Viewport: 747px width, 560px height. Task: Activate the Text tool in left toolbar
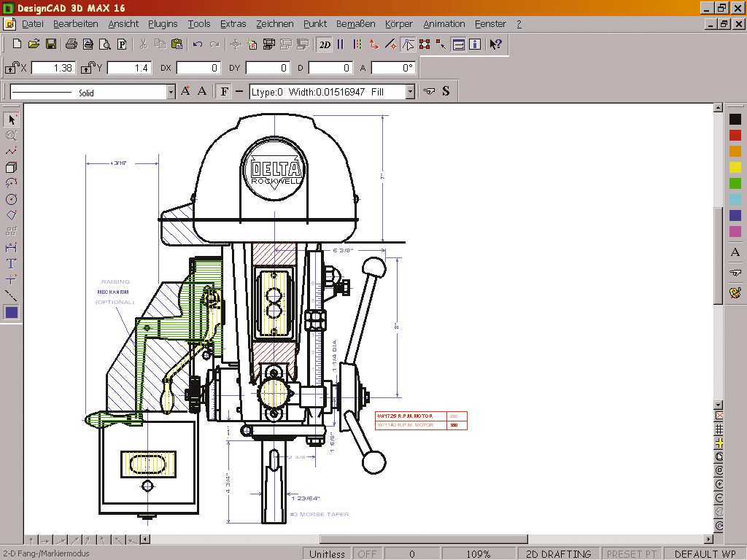pyautogui.click(x=10, y=263)
